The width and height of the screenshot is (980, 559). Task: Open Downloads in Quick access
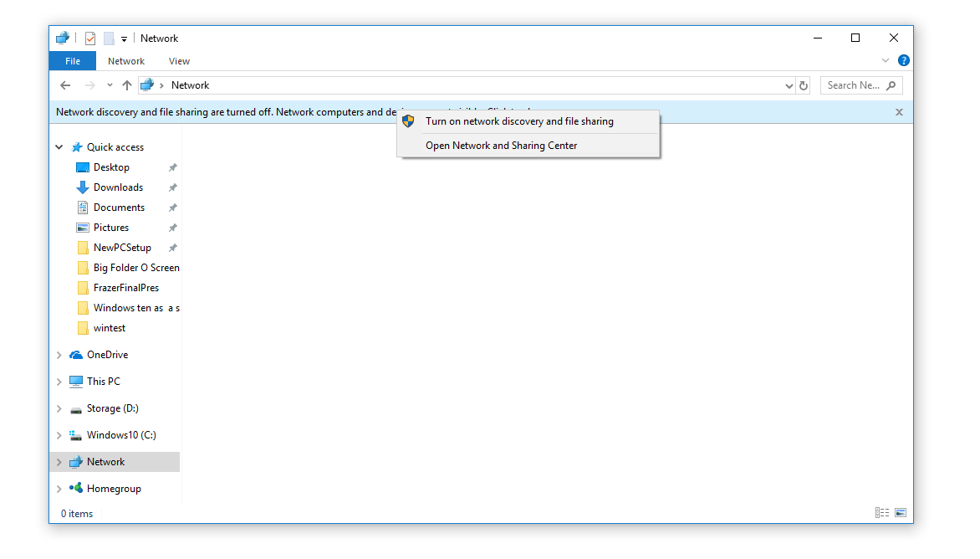tap(118, 187)
